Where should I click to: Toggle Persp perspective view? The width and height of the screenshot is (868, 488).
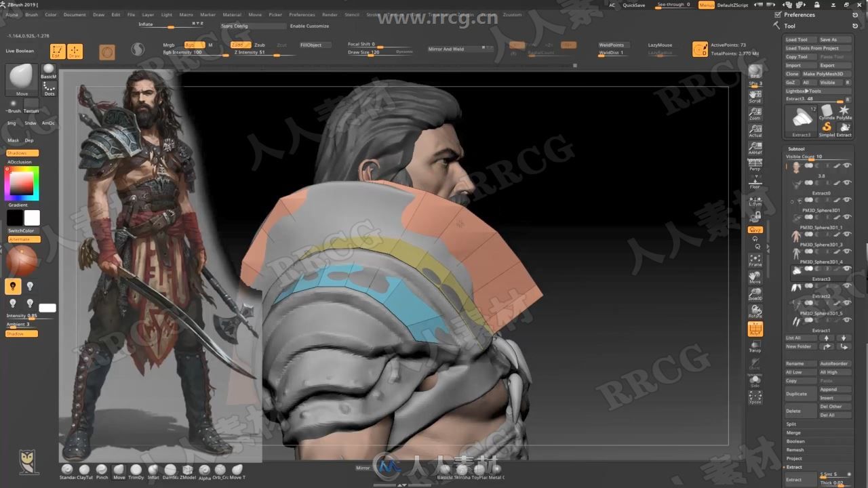[x=755, y=165]
